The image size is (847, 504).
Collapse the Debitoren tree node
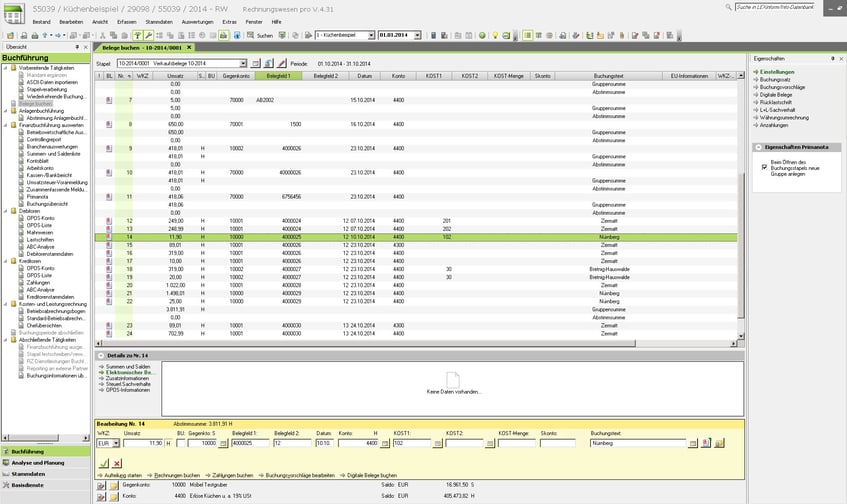pyautogui.click(x=6, y=211)
